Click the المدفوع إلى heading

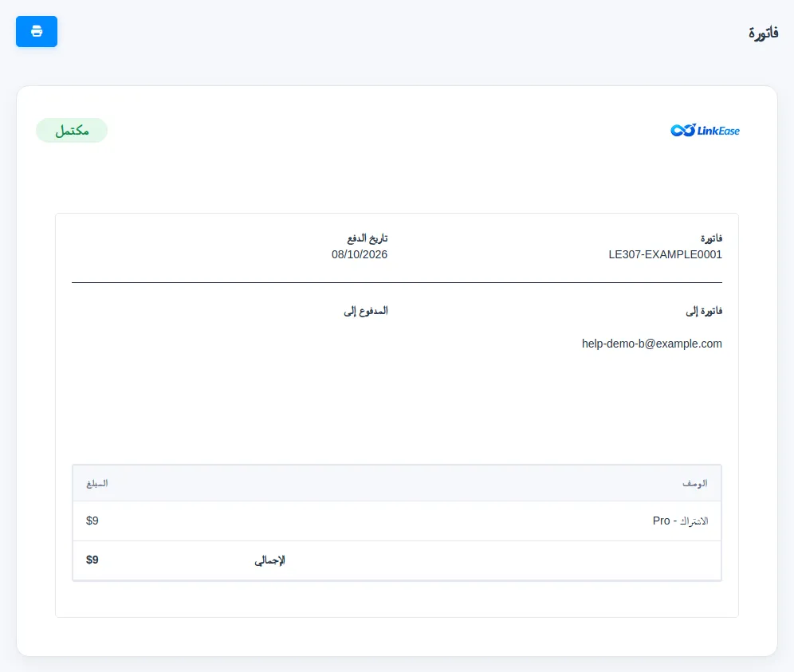tap(366, 311)
